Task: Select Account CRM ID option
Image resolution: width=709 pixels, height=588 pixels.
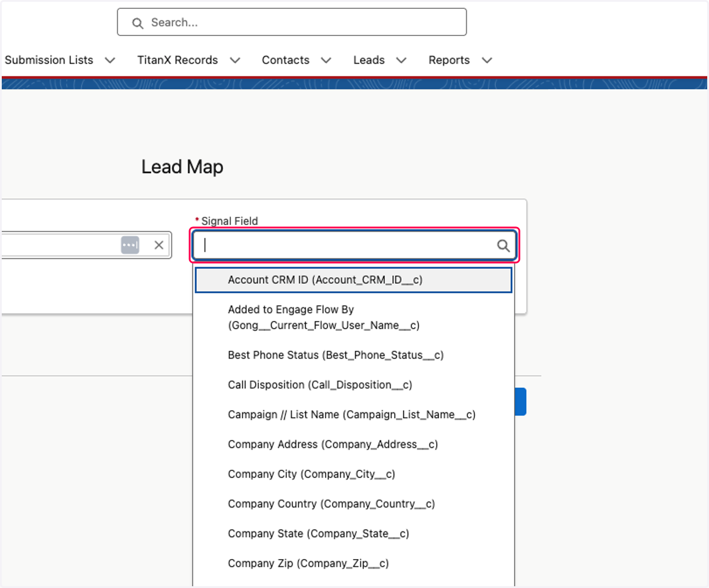Action: [x=353, y=280]
